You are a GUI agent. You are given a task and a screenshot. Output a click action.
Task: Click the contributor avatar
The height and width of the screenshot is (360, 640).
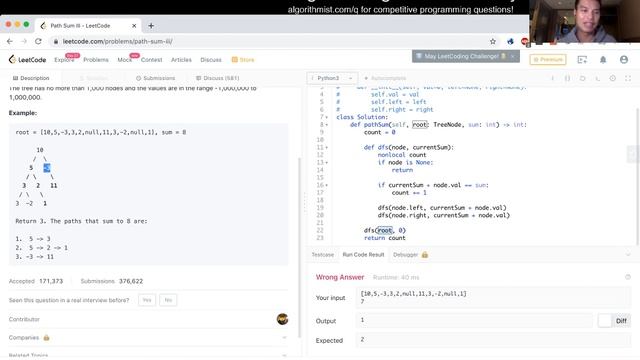point(282,319)
